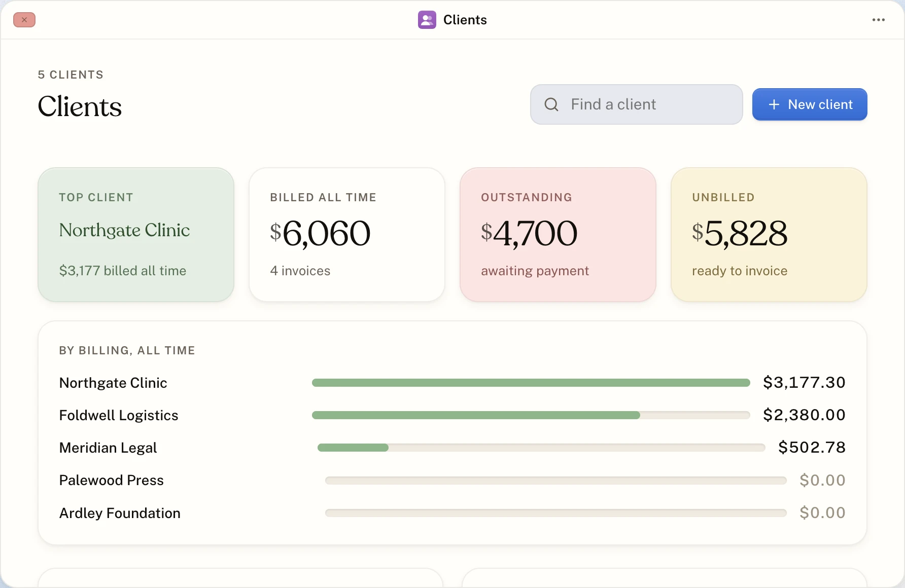Click the 4 invoices label
This screenshot has width=905, height=588.
click(x=300, y=271)
